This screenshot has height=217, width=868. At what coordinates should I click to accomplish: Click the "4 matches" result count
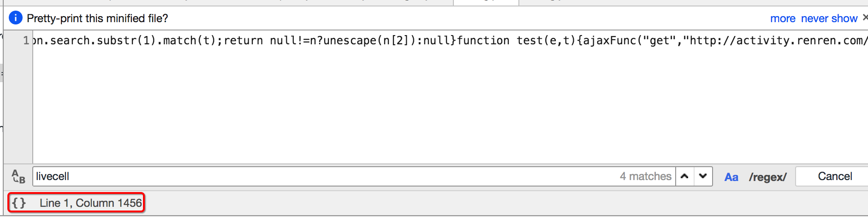pos(645,176)
